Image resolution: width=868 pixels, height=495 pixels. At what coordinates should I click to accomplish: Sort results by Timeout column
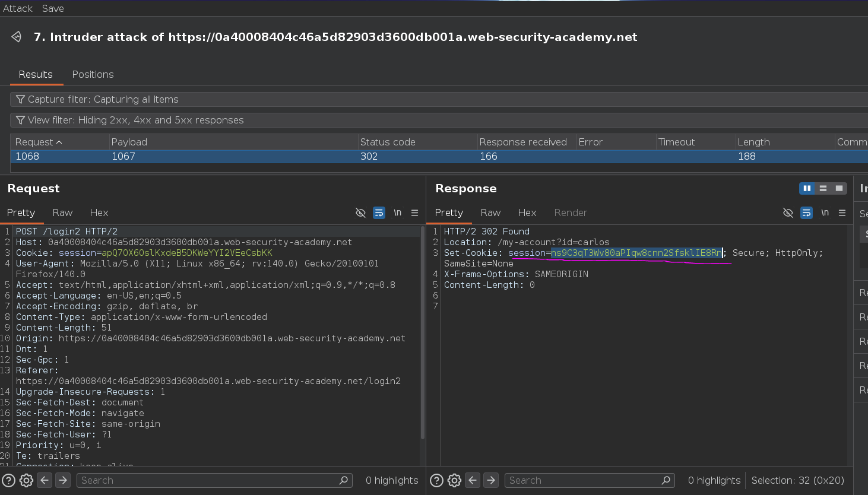click(696, 142)
